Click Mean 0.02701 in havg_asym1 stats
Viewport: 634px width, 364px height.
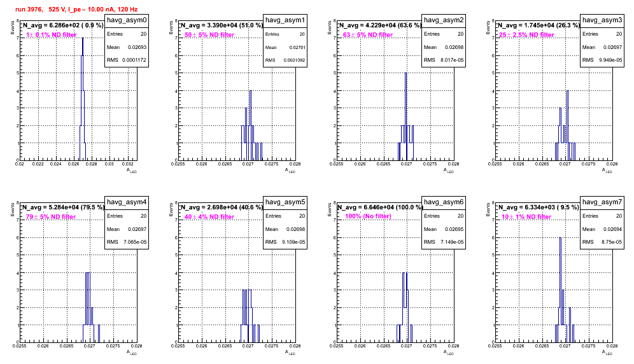pos(285,47)
